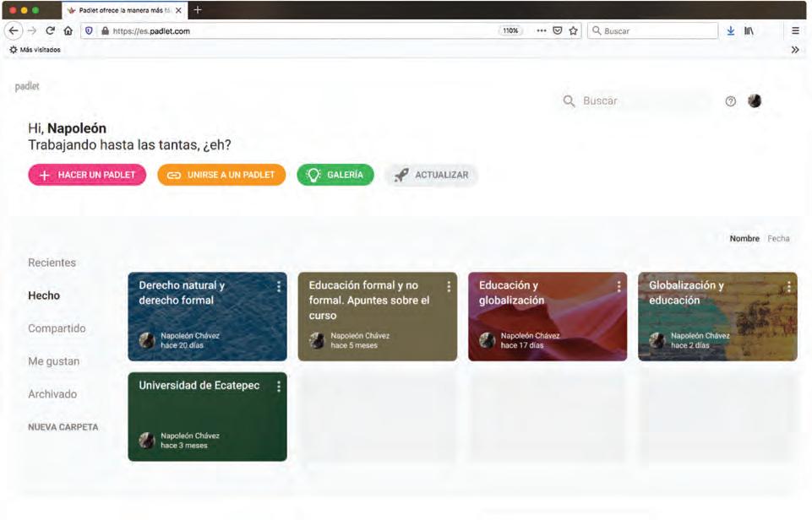This screenshot has width=812, height=520.
Task: Open options menu on Globalización y educación card
Action: (788, 287)
